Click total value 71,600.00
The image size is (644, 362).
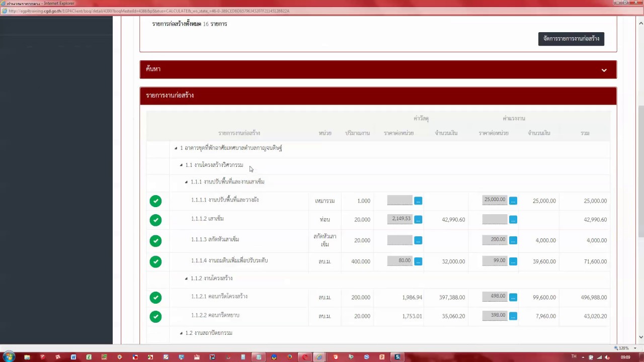point(595,261)
